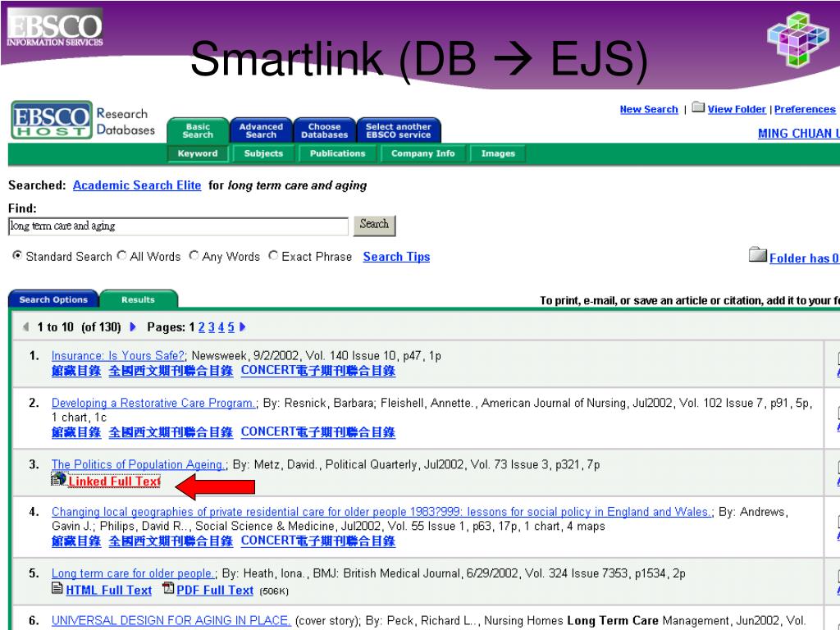
Task: Open the Search Options tab
Action: coord(53,299)
